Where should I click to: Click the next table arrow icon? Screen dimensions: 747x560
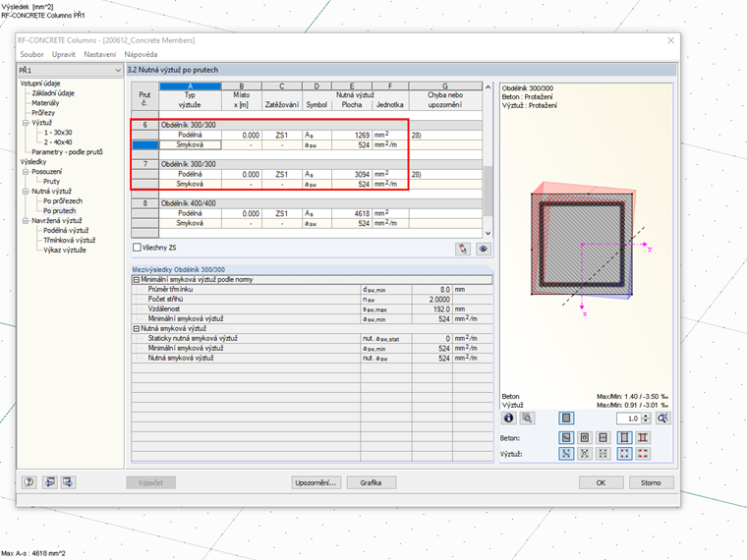point(68,482)
